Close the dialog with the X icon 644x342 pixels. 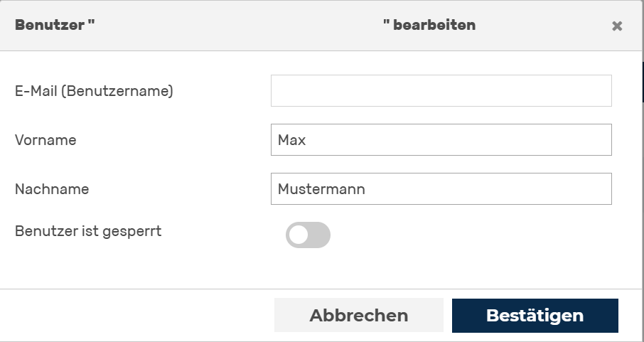click(616, 26)
